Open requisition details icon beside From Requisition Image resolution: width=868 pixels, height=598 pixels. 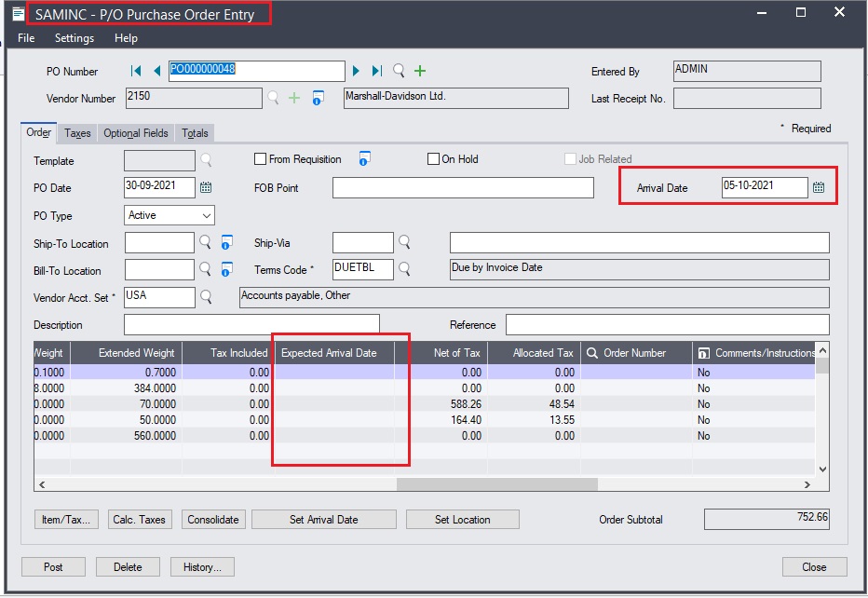coord(364,158)
